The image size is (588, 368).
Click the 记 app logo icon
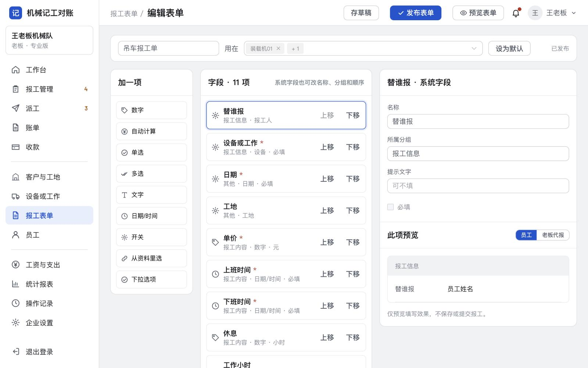click(x=15, y=13)
